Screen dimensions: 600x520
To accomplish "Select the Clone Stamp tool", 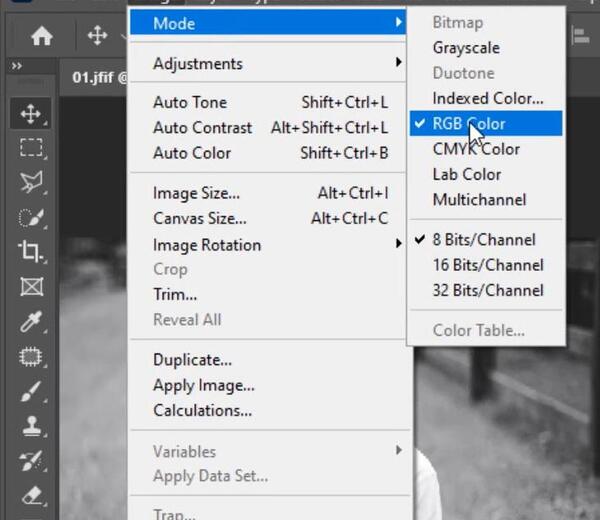I will [x=31, y=426].
